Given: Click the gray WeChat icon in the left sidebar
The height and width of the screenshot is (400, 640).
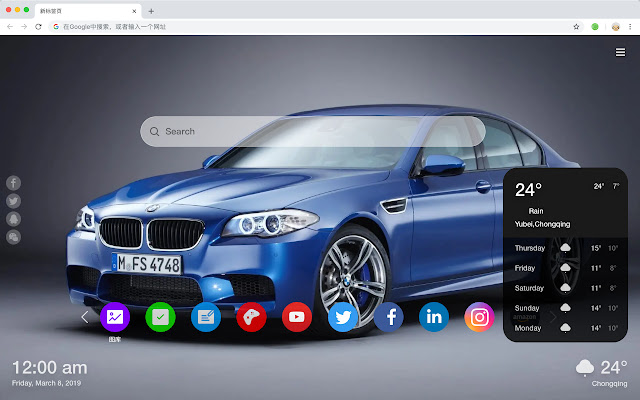Looking at the screenshot, I should (13, 237).
